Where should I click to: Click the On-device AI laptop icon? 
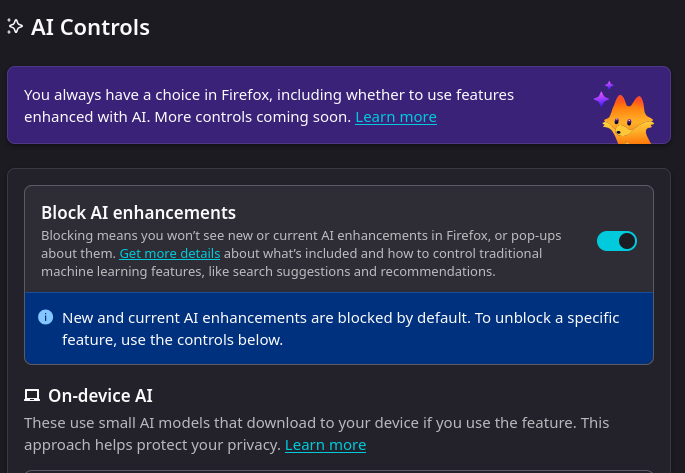click(x=32, y=396)
